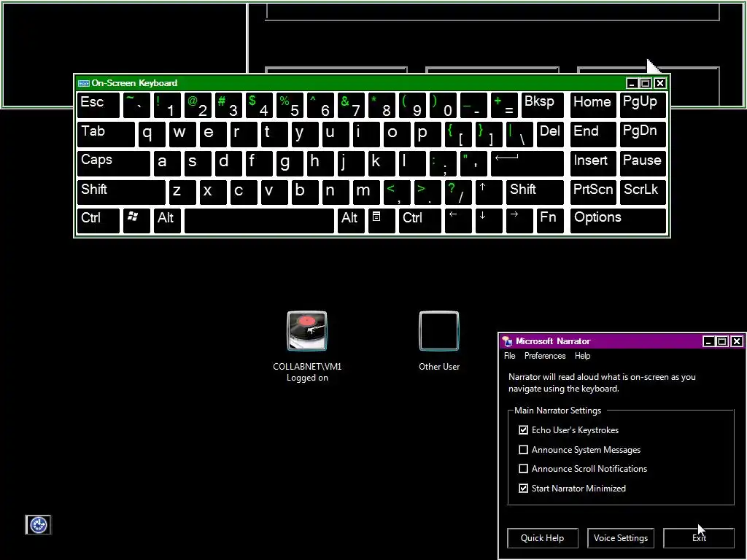The width and height of the screenshot is (747, 560).
Task: Click the 5 key with percent sign
Action: coord(290,105)
